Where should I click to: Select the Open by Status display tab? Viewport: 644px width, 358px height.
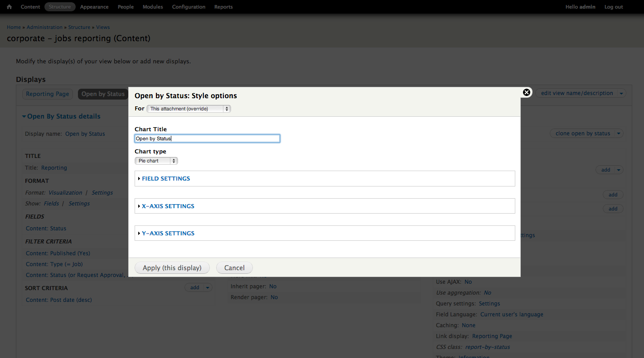(x=103, y=94)
